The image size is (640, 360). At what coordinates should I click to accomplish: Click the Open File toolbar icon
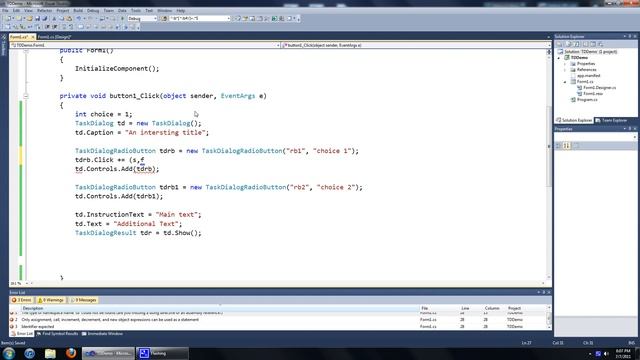29,18
